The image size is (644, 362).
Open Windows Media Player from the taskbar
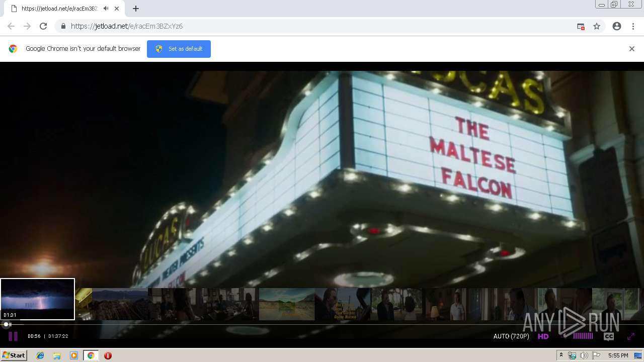[73, 355]
